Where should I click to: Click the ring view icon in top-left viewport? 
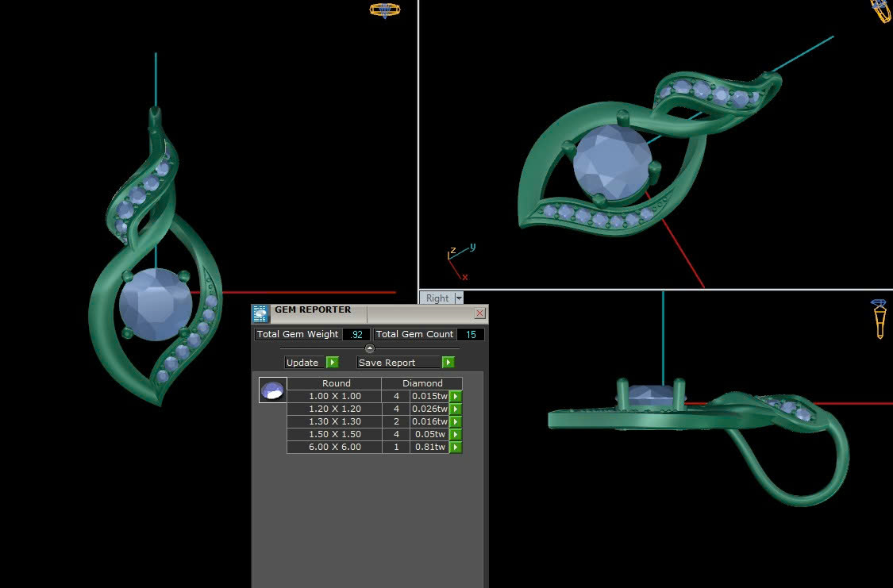click(x=385, y=10)
